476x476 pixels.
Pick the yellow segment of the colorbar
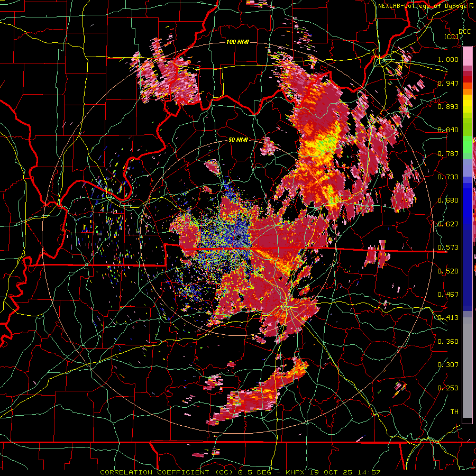point(467,105)
